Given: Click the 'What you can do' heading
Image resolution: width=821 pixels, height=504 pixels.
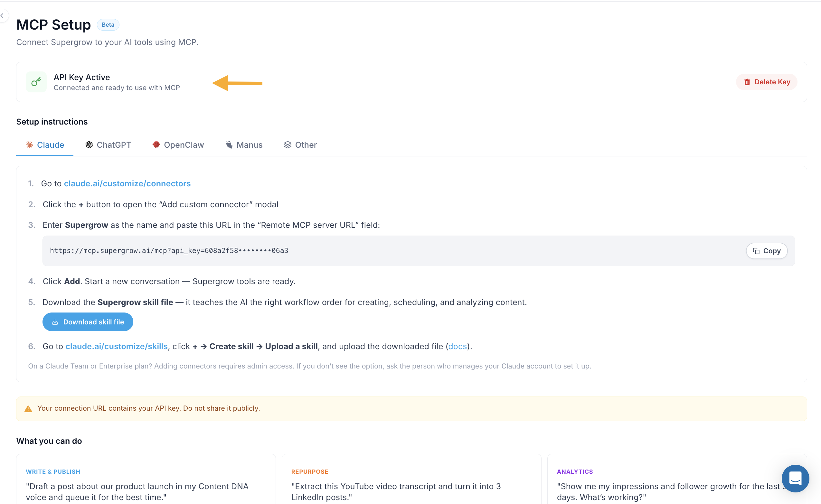Looking at the screenshot, I should [49, 441].
